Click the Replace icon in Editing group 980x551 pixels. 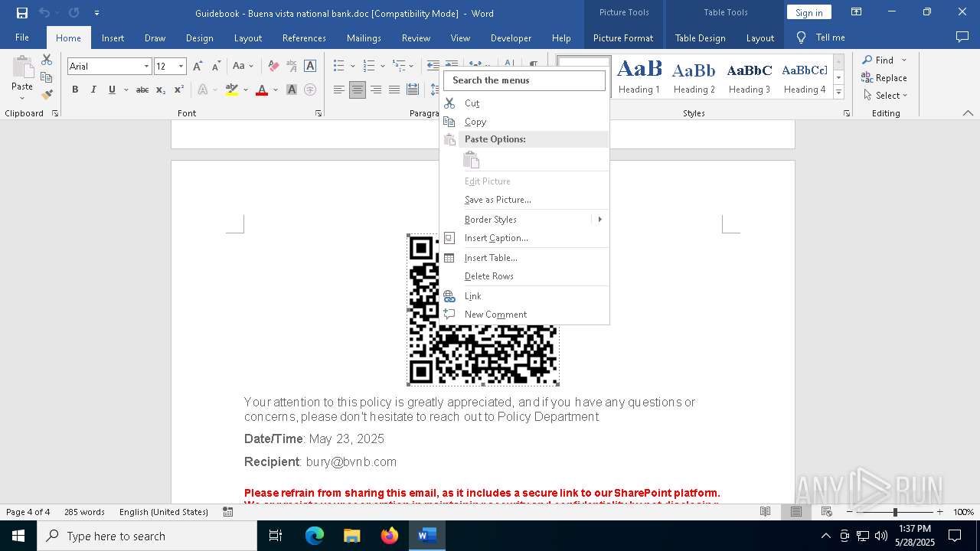point(884,77)
